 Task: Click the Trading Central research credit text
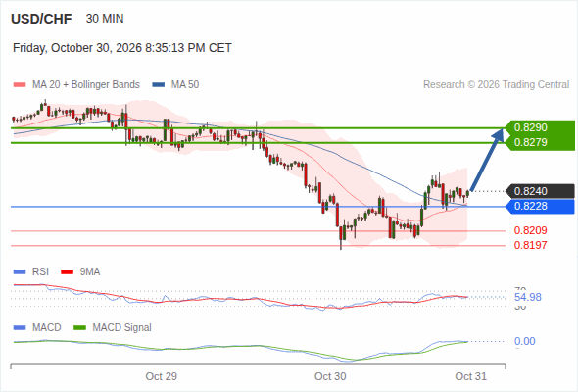(496, 85)
